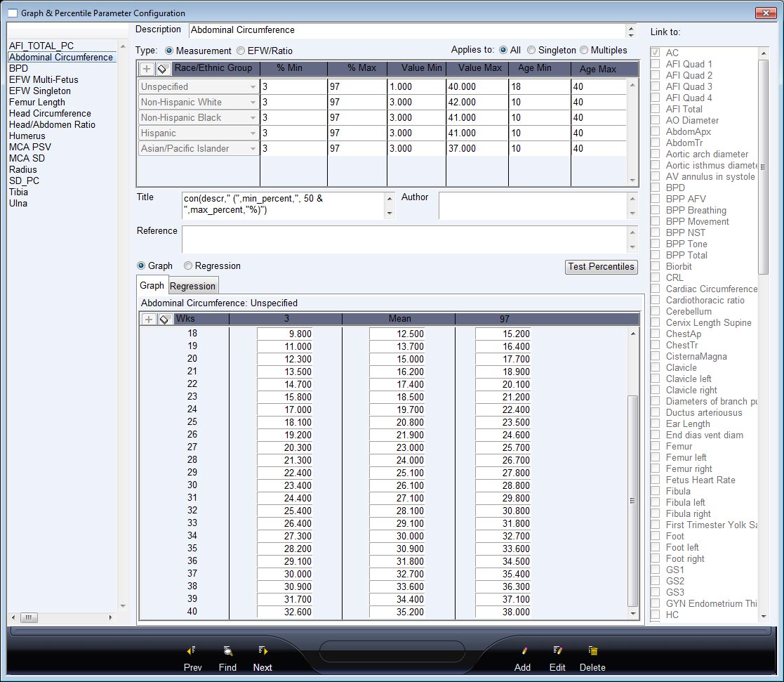Viewport: 784px width, 682px height.
Task: Select Applies to All radio button
Action: tap(503, 50)
